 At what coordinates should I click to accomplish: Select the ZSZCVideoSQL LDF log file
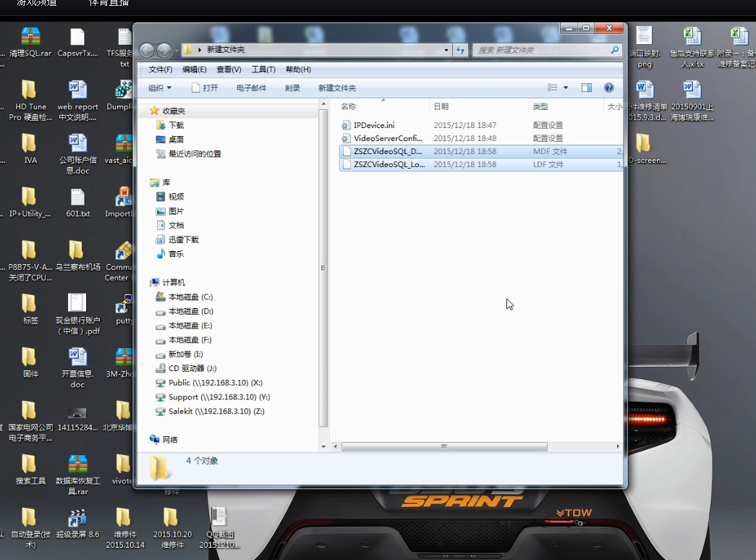pos(388,164)
